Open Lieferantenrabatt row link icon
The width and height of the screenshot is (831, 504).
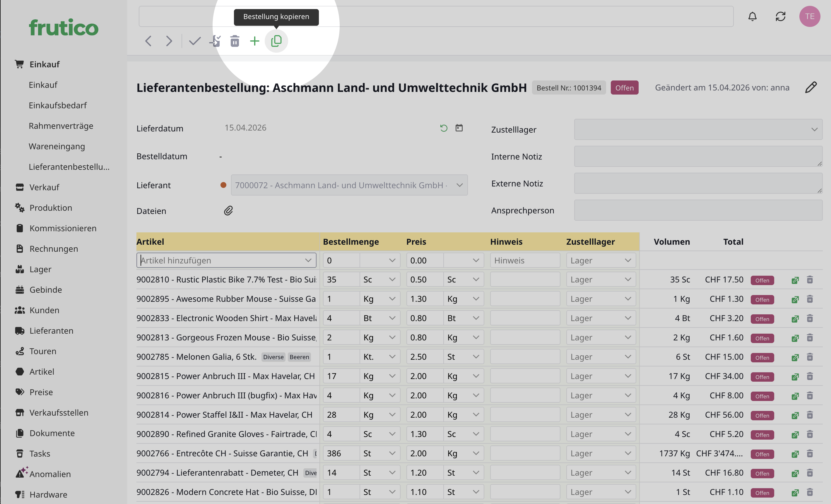pos(795,473)
